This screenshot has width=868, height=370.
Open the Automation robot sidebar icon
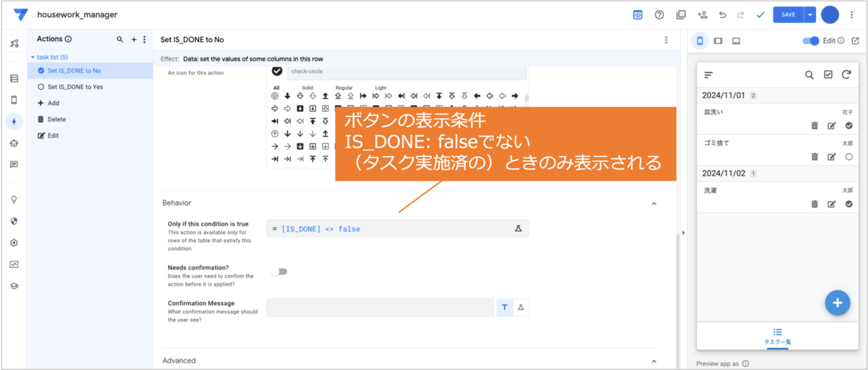pos(14,143)
